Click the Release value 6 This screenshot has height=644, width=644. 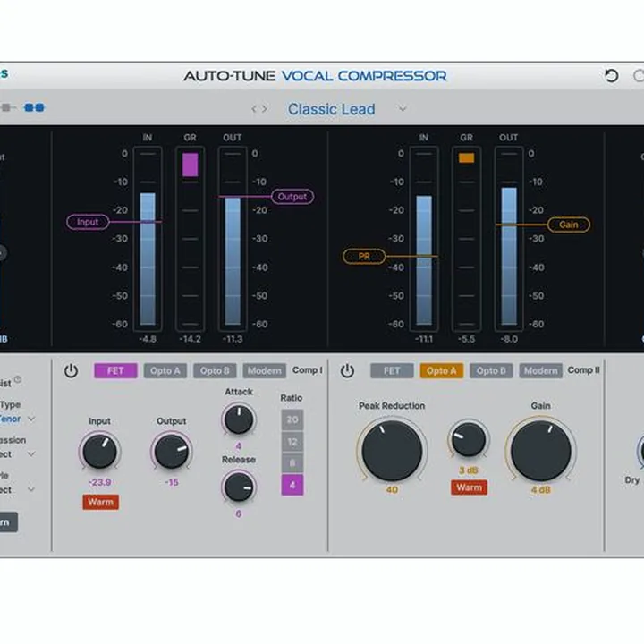point(239,513)
